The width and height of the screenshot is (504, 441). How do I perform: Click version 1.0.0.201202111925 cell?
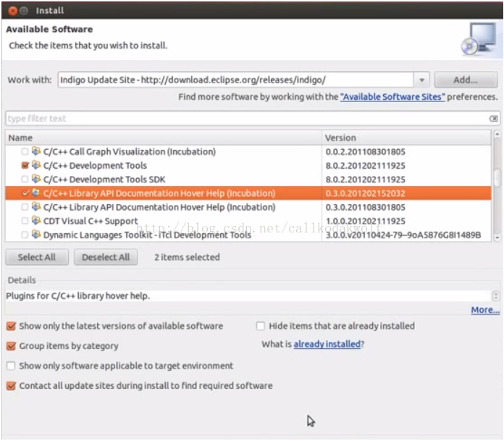[x=365, y=221]
